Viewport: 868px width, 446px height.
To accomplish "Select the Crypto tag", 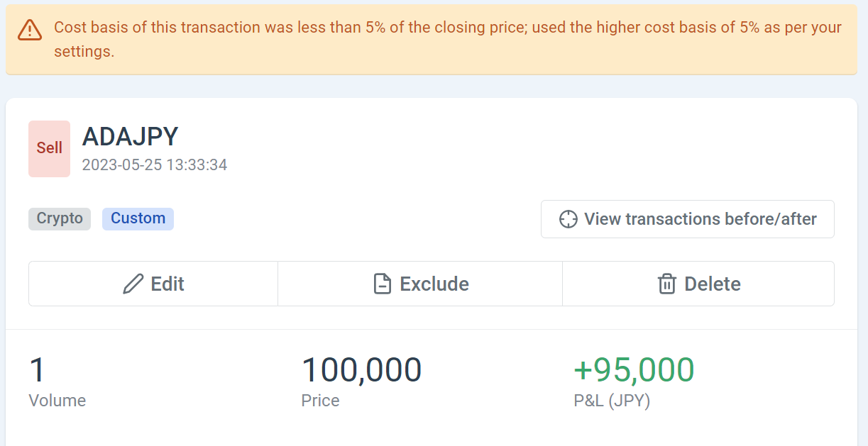I will (60, 218).
